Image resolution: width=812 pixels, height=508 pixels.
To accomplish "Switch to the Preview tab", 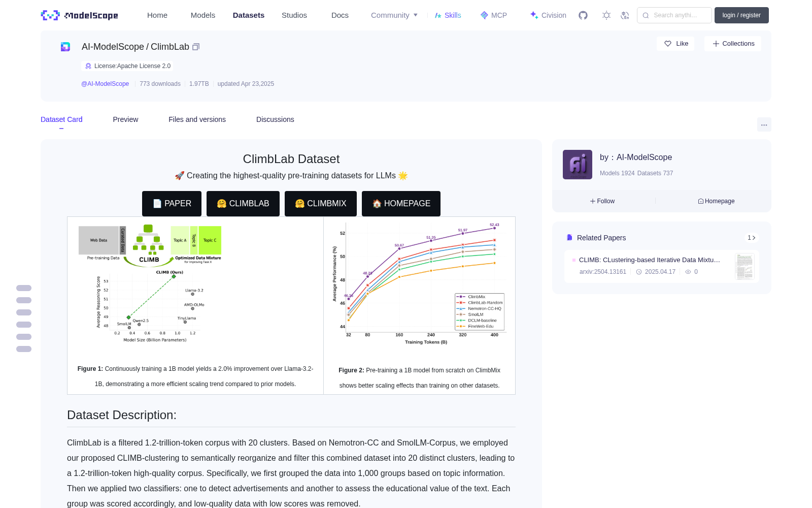I will click(125, 119).
